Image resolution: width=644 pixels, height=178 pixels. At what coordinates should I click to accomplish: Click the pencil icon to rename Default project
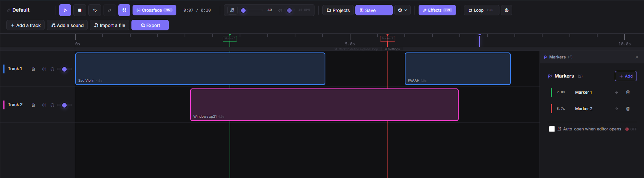pos(9,10)
